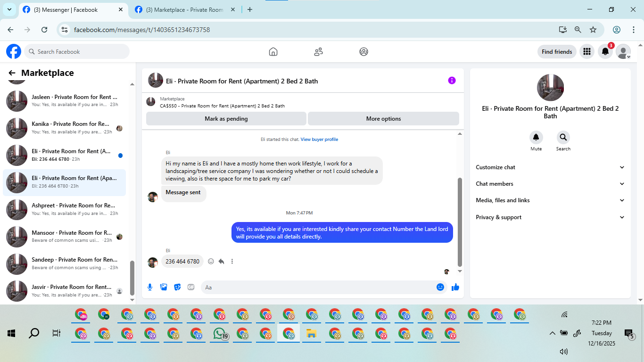Open the sticker picker icon
This screenshot has width=644, height=362.
(x=177, y=287)
